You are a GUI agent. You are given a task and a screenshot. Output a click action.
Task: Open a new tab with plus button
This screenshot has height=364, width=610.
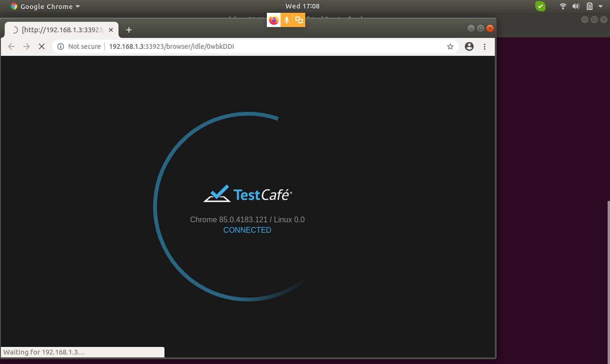(128, 30)
